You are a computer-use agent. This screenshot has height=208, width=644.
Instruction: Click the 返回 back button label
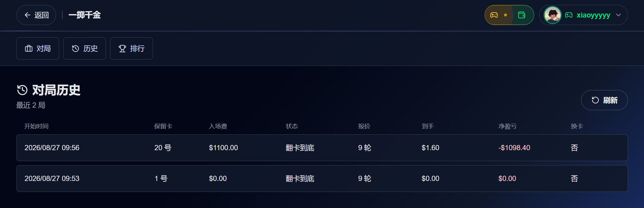42,15
